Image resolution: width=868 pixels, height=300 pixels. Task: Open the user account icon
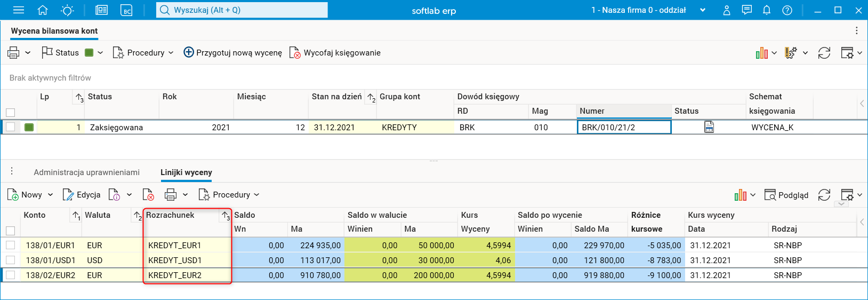click(x=727, y=10)
